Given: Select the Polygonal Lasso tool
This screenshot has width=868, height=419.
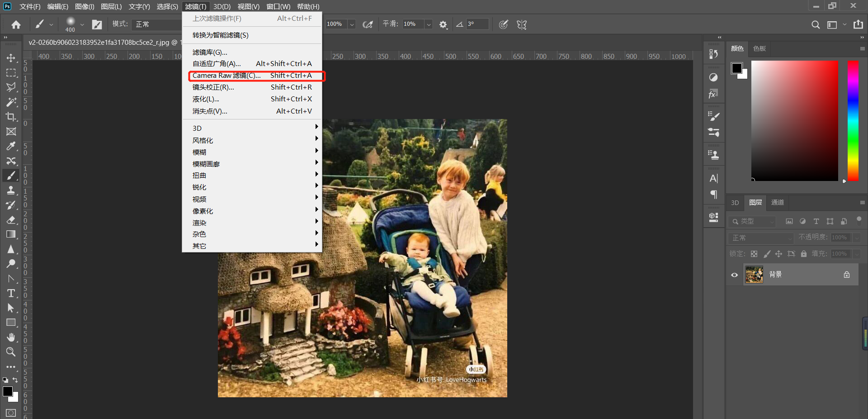Looking at the screenshot, I should (x=11, y=87).
